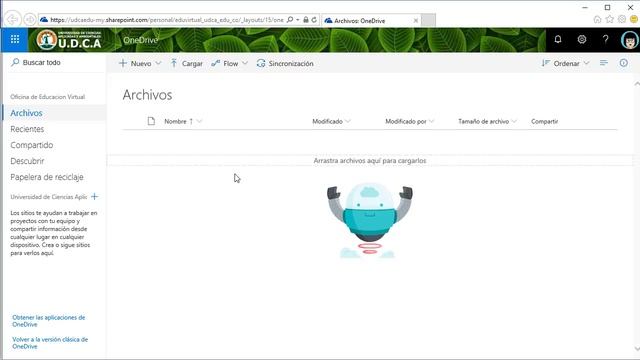Click the browser home icon
The height and width of the screenshot is (360, 640).
tap(597, 19)
